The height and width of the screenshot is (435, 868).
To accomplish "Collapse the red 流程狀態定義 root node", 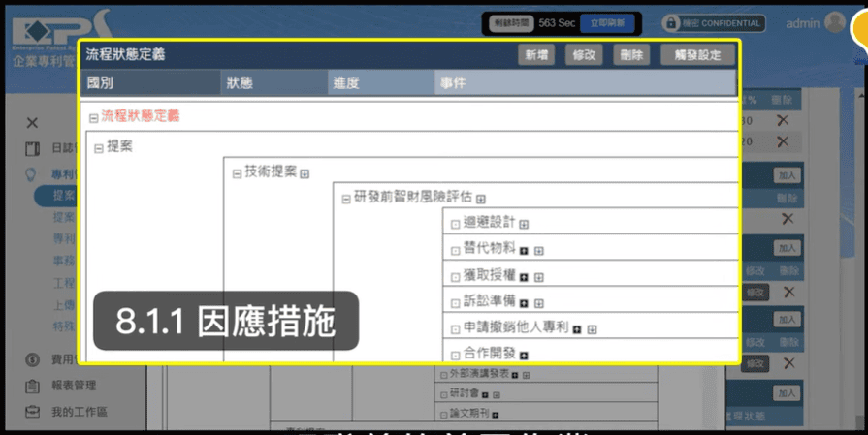I will pos(94,118).
